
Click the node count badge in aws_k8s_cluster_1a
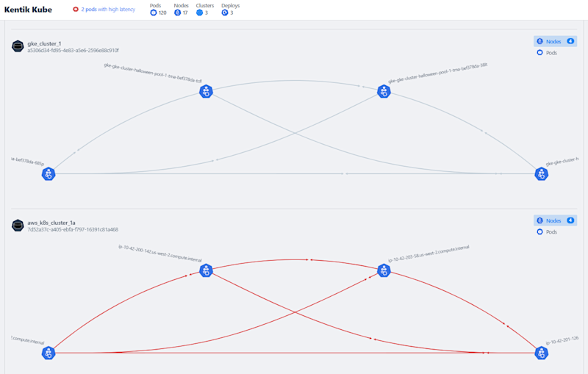point(570,220)
